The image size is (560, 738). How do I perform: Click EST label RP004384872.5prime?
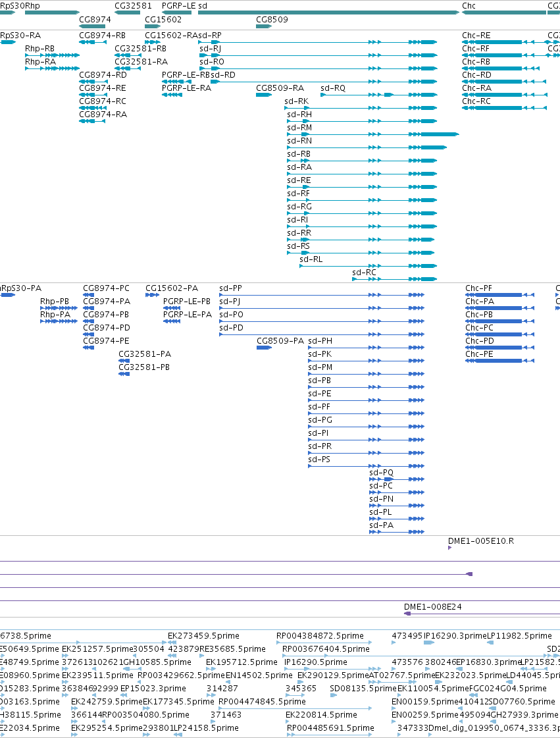coord(320,636)
